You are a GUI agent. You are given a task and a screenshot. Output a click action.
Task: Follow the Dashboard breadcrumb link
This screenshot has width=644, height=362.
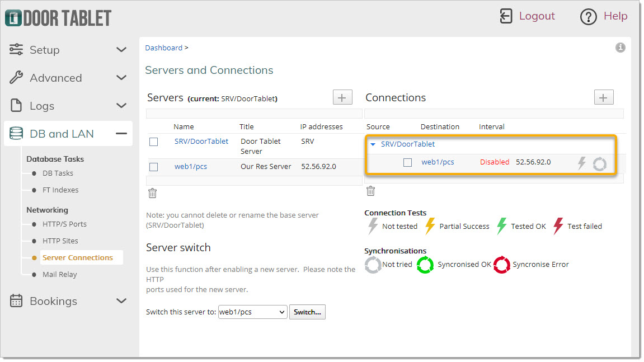pos(163,48)
